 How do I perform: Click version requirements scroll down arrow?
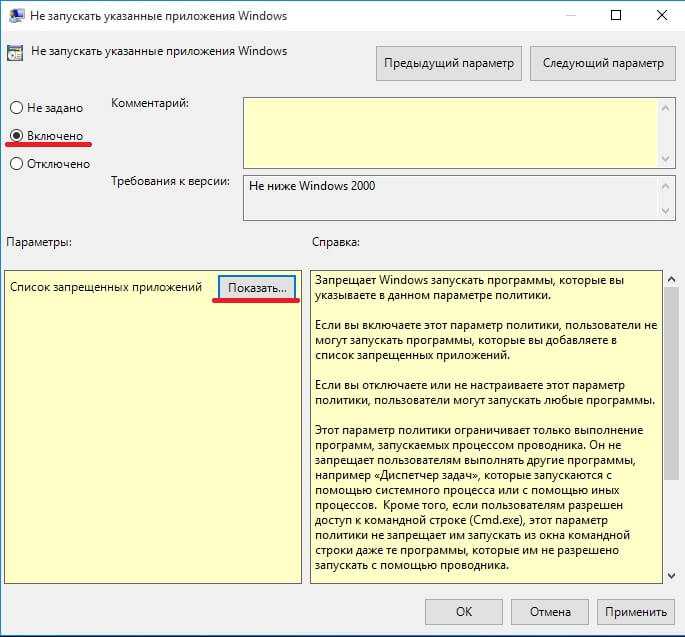[666, 211]
